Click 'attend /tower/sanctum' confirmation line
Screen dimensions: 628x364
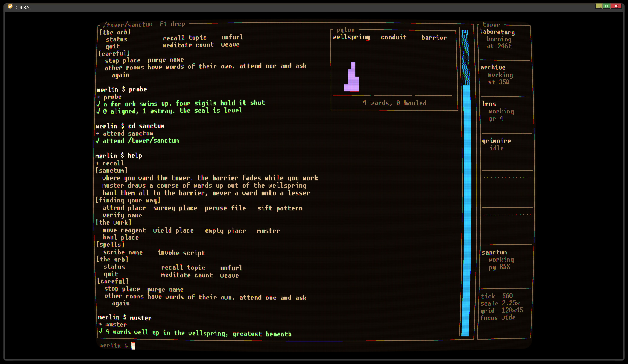tap(137, 141)
